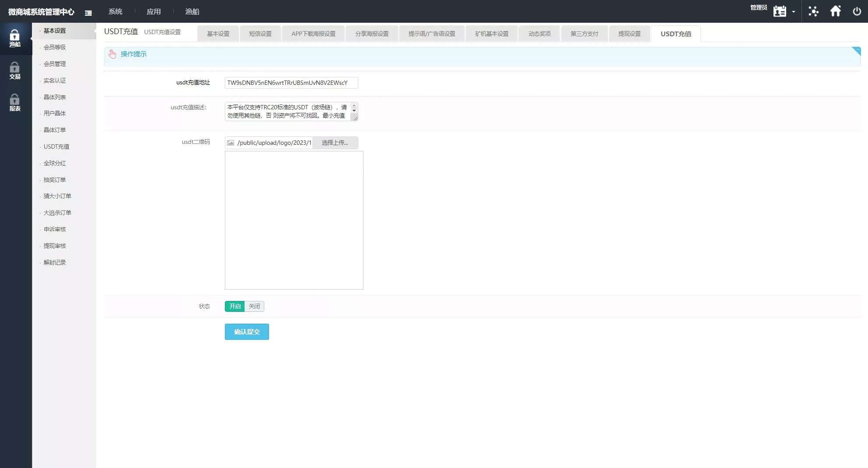Switch to the 提现设置 tab
The image size is (868, 468).
629,34
